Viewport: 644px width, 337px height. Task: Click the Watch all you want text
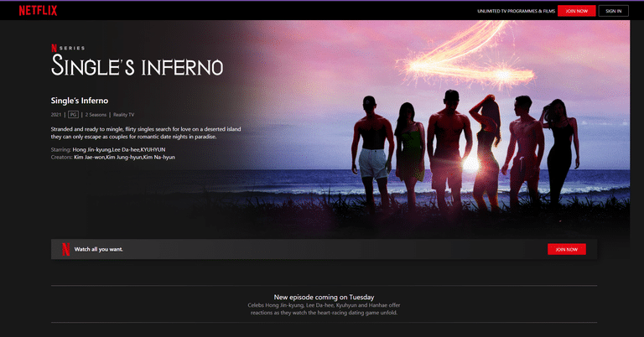99,249
